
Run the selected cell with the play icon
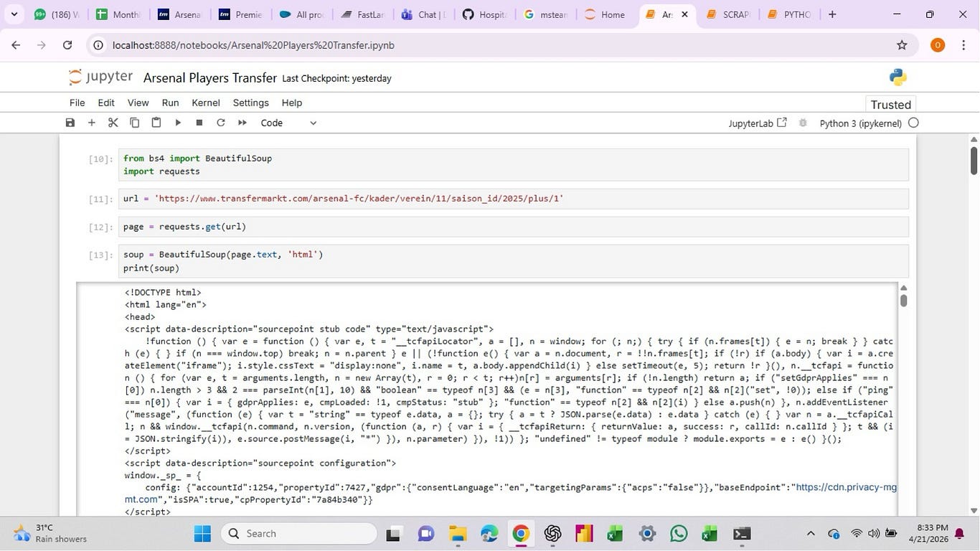click(x=178, y=123)
